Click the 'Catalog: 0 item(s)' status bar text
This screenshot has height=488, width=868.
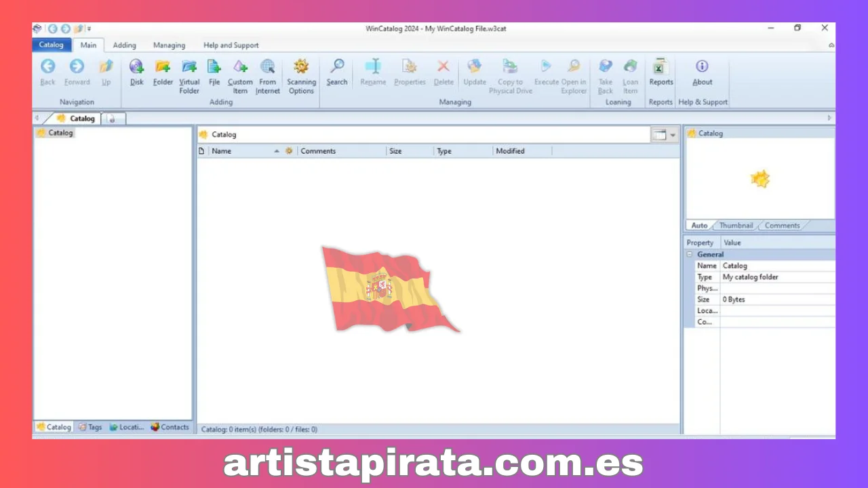259,429
